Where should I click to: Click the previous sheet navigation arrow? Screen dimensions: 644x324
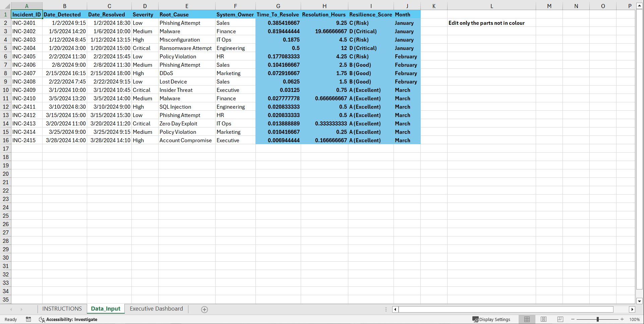[11, 309]
